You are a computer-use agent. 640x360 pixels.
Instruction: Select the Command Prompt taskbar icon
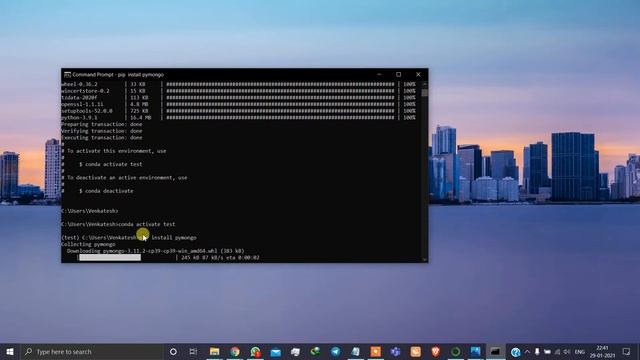[495, 351]
